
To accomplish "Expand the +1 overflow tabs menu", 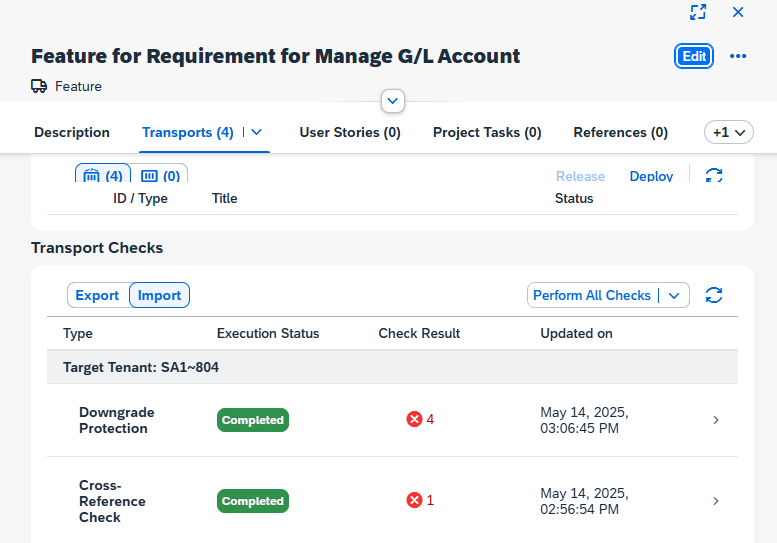I will tap(728, 132).
